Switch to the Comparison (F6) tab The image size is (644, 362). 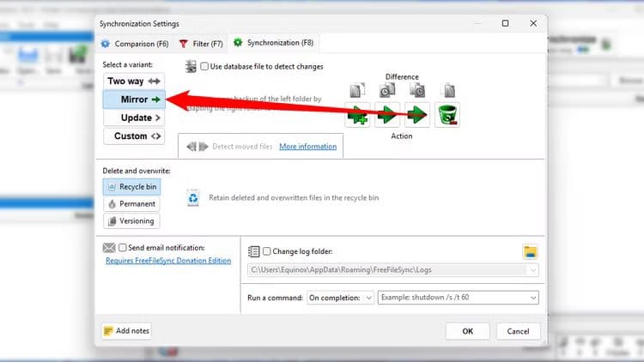pos(135,44)
